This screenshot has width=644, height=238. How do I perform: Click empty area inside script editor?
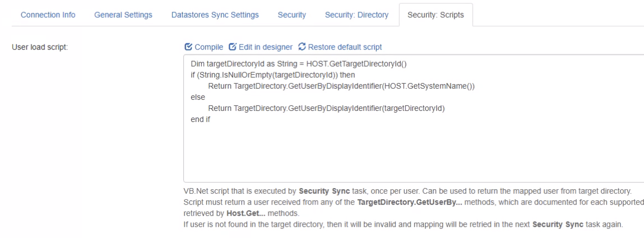(x=389, y=155)
